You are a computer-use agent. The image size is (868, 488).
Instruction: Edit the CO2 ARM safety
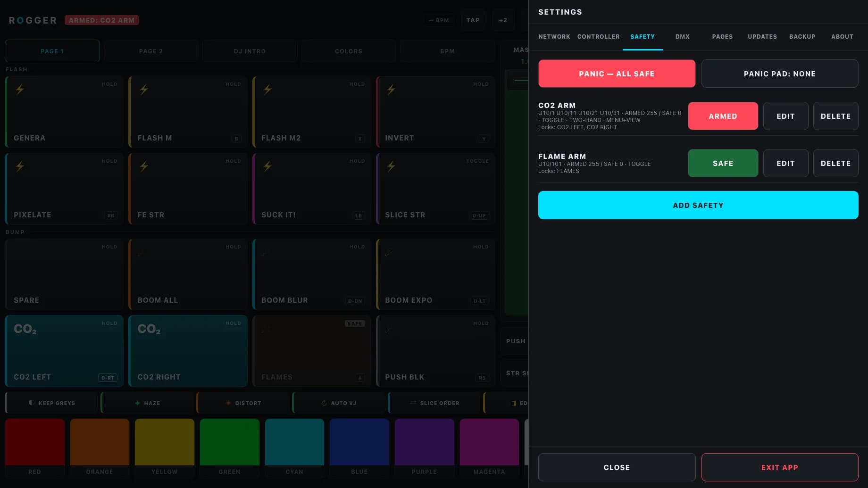[x=785, y=116]
